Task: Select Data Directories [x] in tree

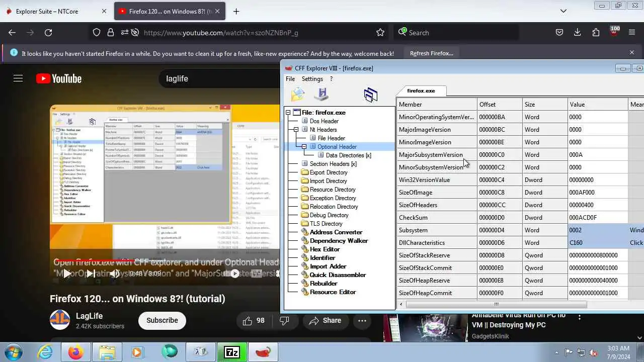Action: [348, 155]
